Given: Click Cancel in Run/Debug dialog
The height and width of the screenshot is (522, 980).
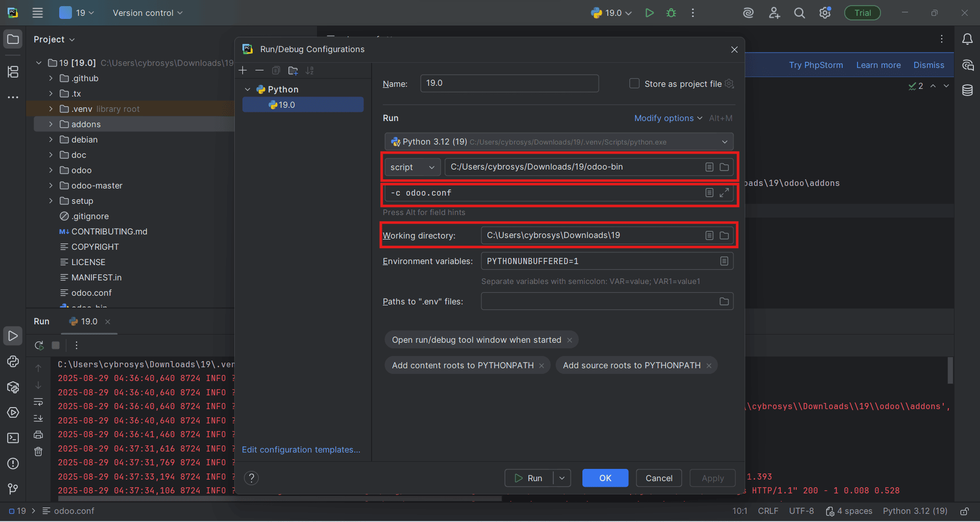Looking at the screenshot, I should coord(659,478).
